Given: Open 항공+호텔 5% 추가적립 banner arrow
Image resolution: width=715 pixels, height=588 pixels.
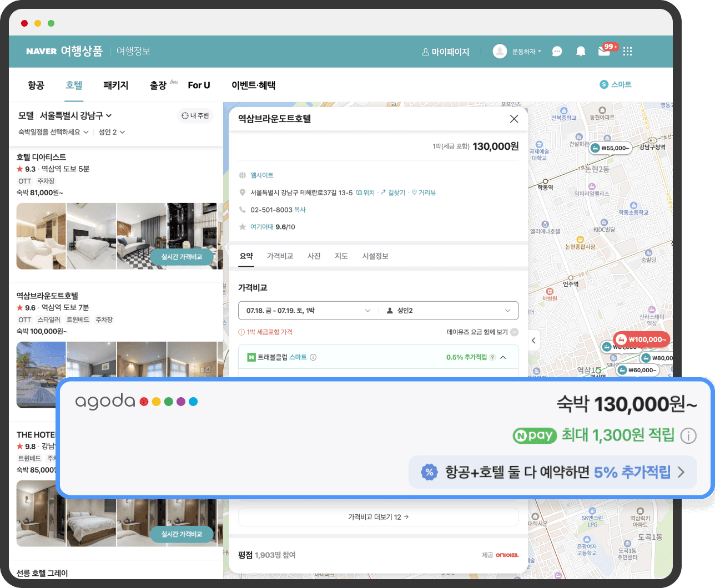Looking at the screenshot, I should [x=681, y=473].
